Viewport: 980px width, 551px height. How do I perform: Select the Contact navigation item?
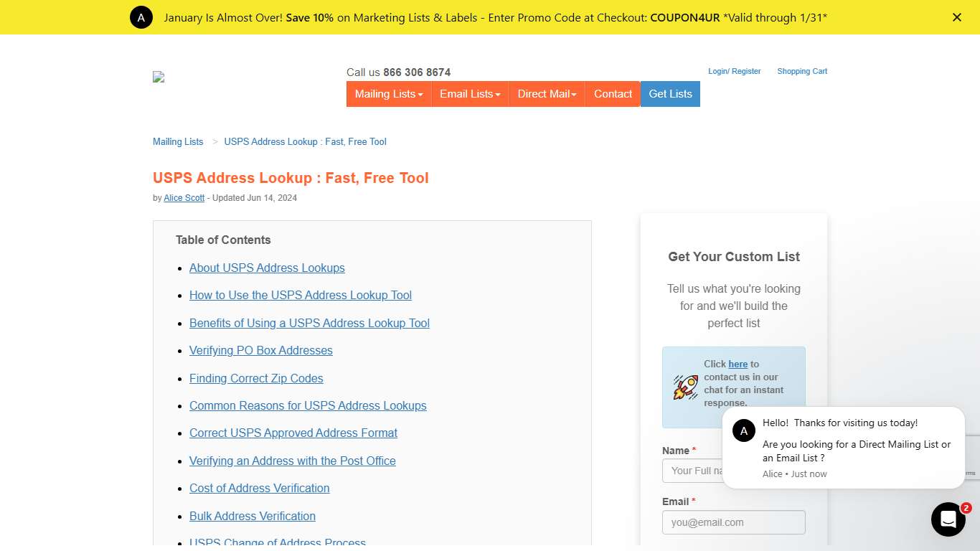613,94
